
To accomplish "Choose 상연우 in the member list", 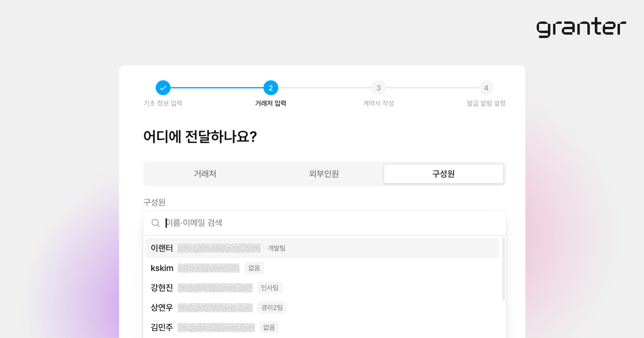I will 322,307.
